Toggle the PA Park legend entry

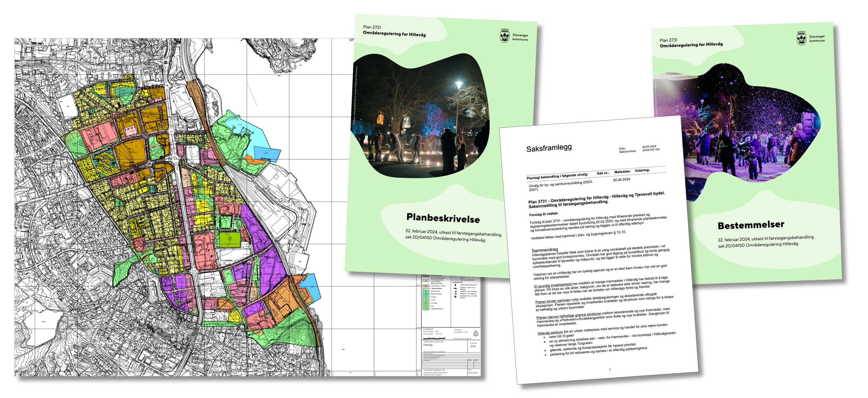click(426, 306)
